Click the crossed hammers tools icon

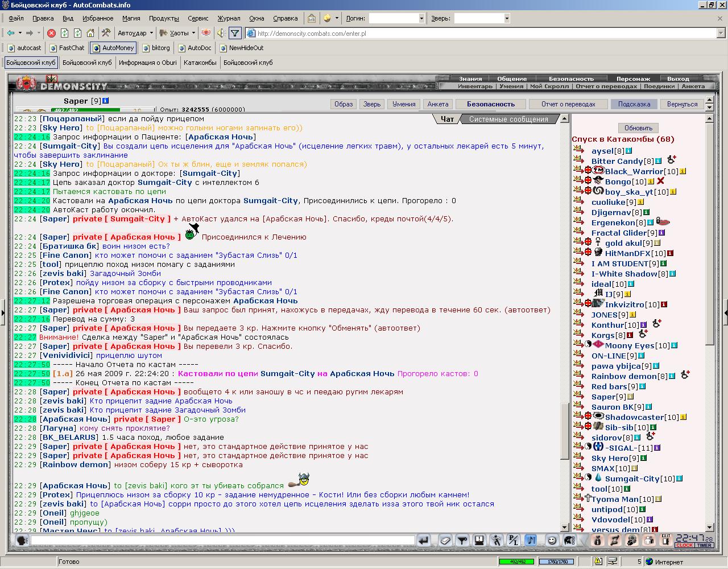106,33
